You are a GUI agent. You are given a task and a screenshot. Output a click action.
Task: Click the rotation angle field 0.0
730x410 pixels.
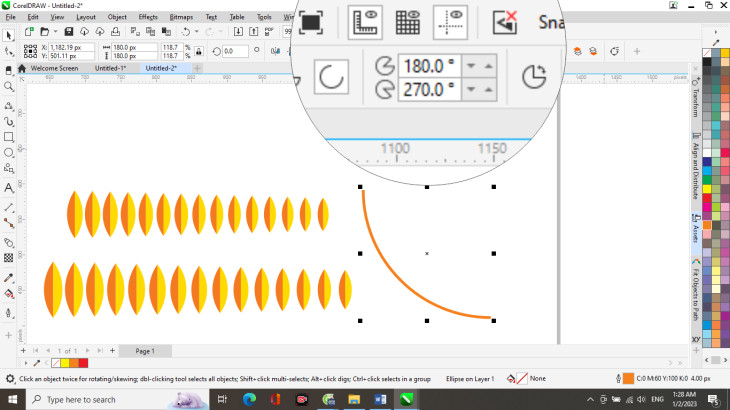click(235, 51)
